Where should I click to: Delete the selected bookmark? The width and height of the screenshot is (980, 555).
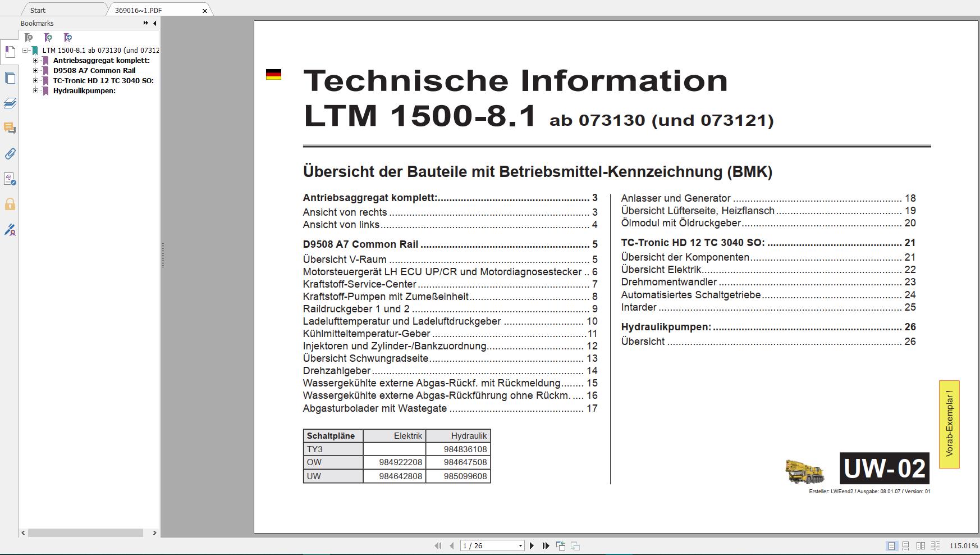pos(28,37)
